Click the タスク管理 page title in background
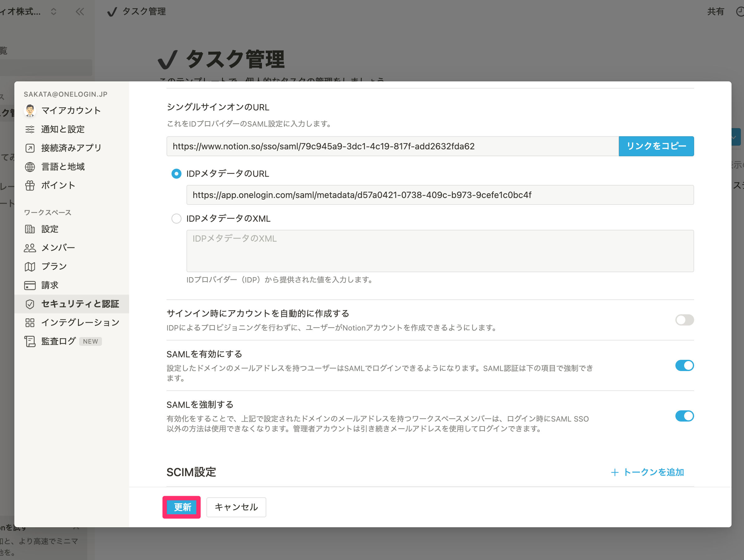The width and height of the screenshot is (744, 560). [x=235, y=59]
